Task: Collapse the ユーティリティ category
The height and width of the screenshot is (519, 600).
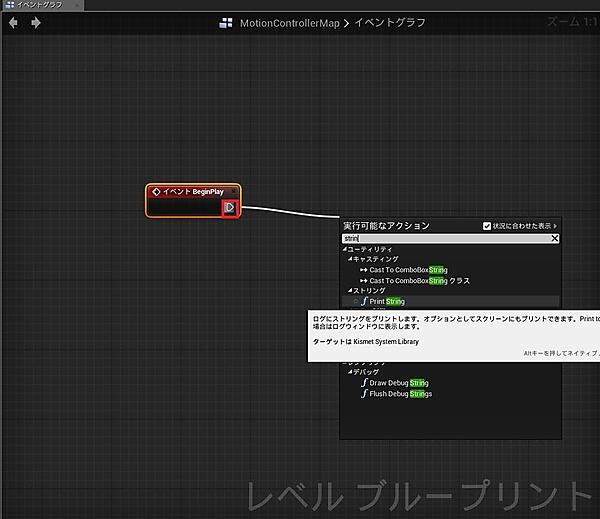Action: point(346,249)
